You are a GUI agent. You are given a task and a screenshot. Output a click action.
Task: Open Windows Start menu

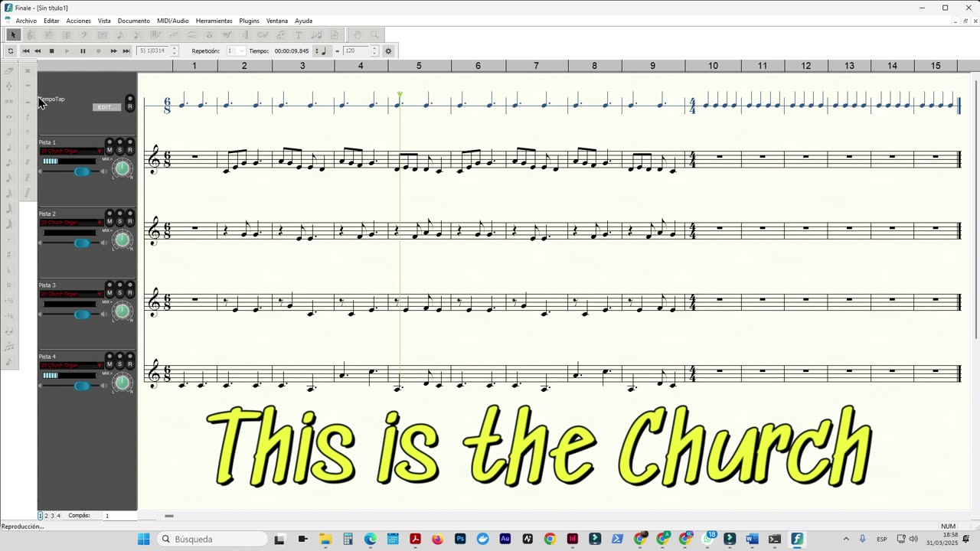pyautogui.click(x=144, y=539)
